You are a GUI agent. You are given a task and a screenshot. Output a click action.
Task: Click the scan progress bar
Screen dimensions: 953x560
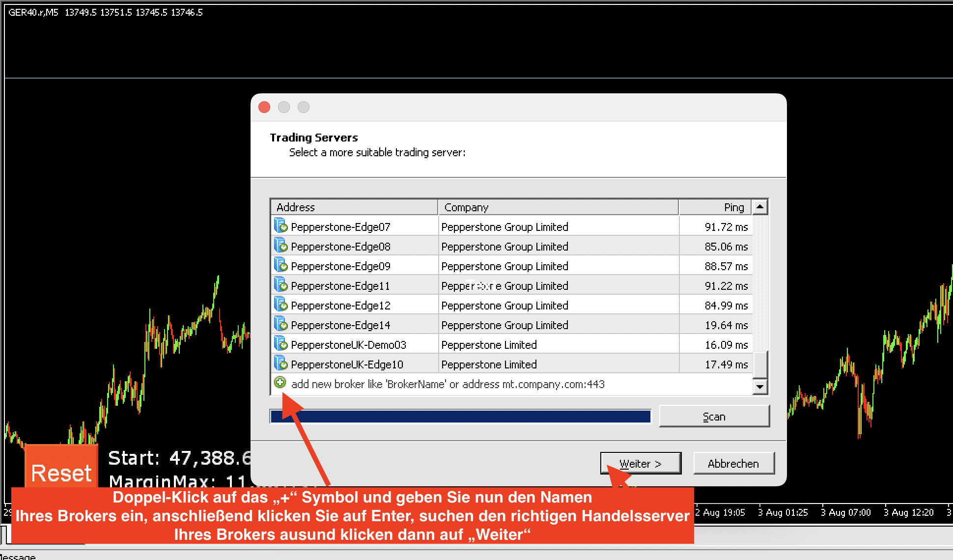click(460, 416)
